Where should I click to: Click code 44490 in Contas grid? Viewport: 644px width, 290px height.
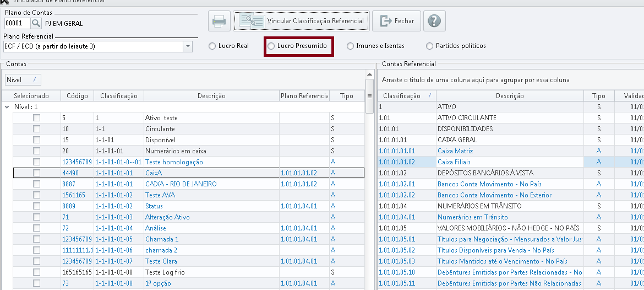tap(70, 173)
